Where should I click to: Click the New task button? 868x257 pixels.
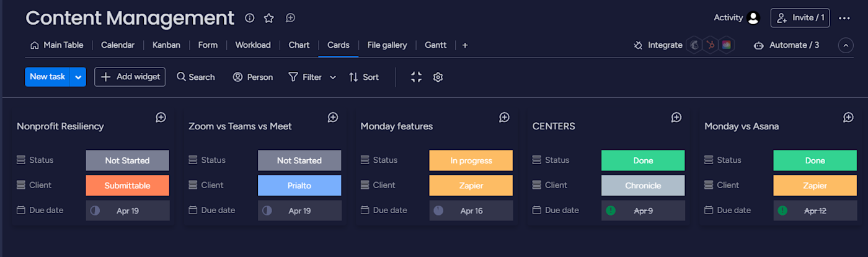[48, 77]
